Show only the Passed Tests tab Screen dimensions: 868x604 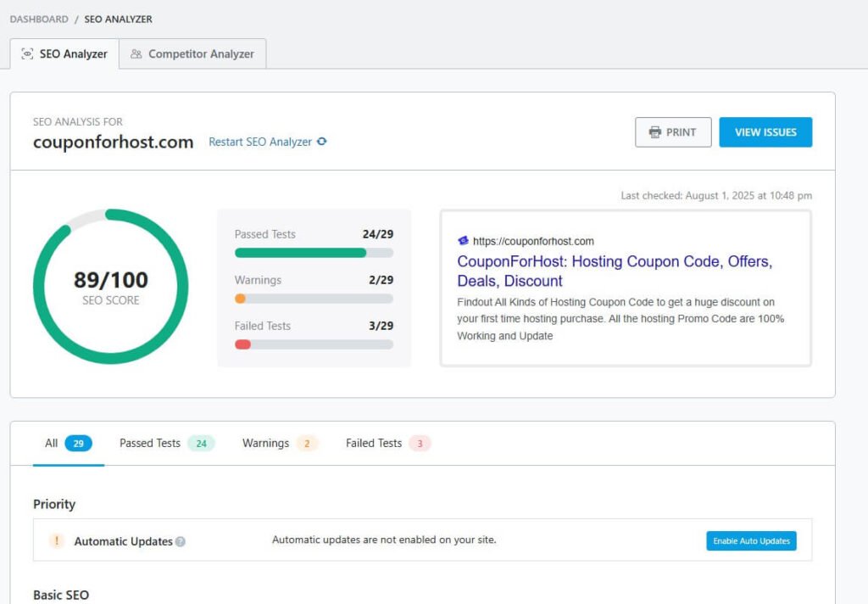click(x=167, y=444)
